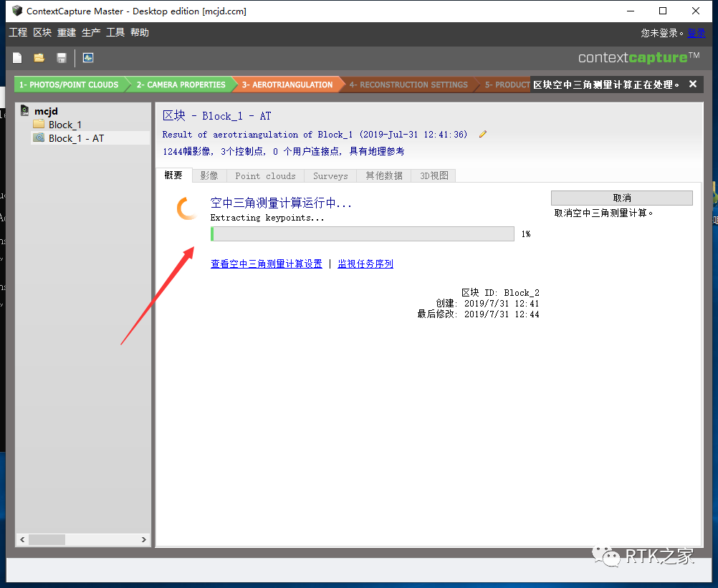Screen dimensions: 718x588
Task: Select mcjd project in the tree
Action: click(47, 111)
